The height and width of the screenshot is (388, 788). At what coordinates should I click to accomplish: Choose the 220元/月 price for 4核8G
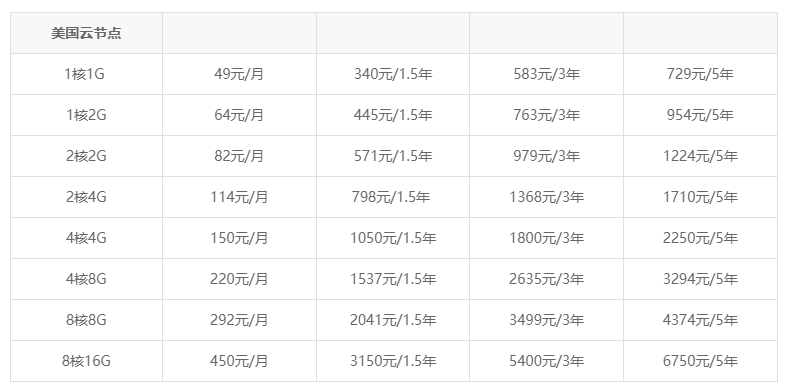tap(239, 279)
